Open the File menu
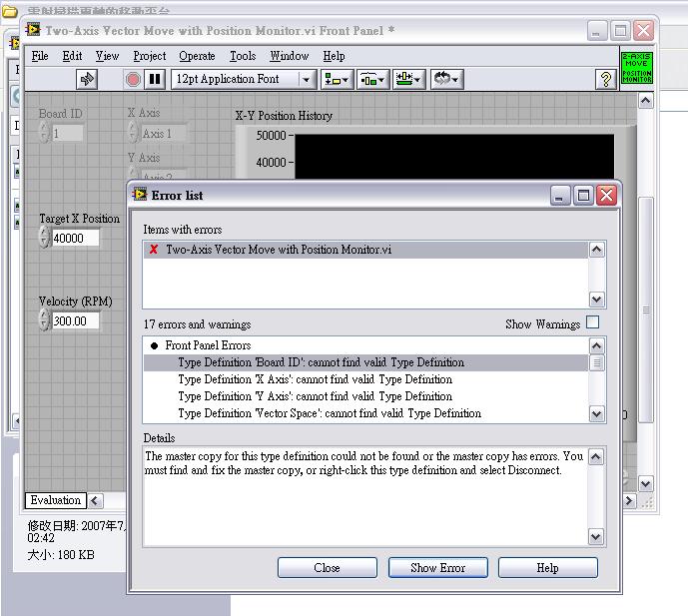Viewport: 688px width, 616px height. click(40, 56)
